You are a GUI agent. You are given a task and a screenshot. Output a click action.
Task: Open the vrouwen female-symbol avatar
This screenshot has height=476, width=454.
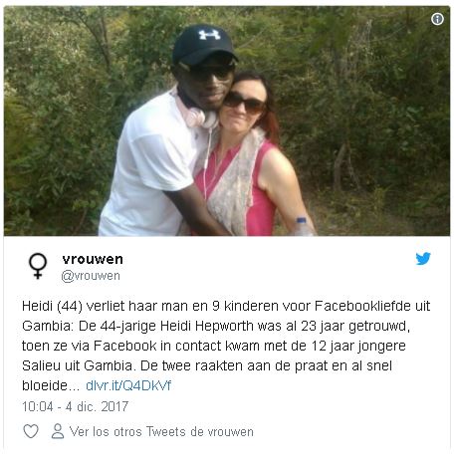(38, 266)
